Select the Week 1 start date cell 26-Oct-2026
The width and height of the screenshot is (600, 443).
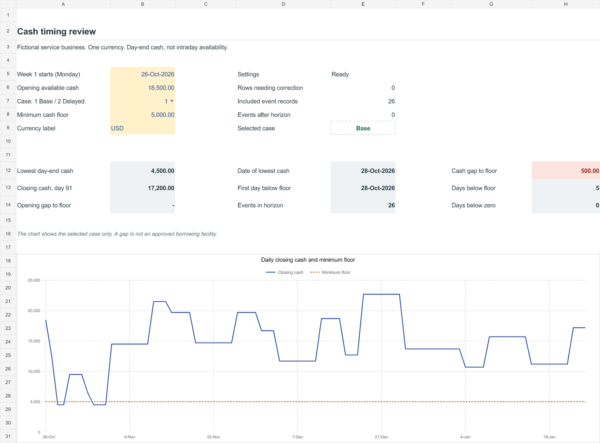pyautogui.click(x=143, y=74)
